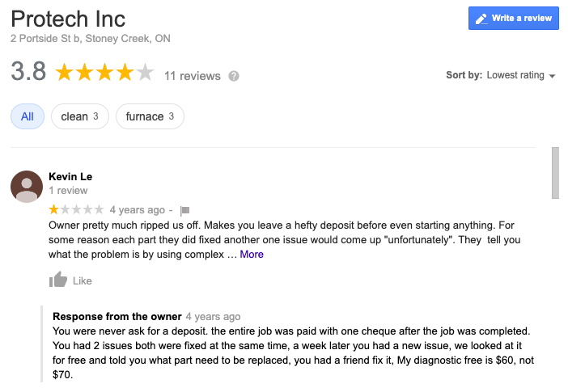The image size is (568, 392).
Task: Click the Protech Inc business title
Action: (69, 18)
